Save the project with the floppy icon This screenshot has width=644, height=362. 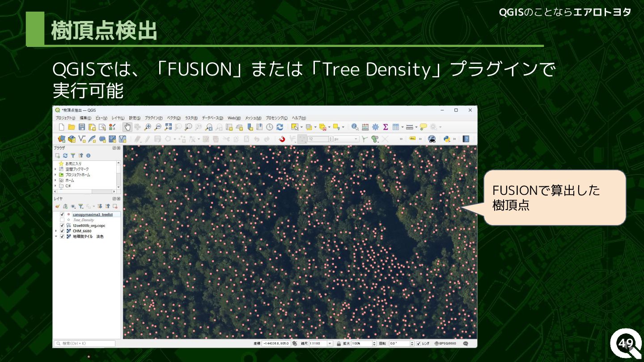click(82, 127)
